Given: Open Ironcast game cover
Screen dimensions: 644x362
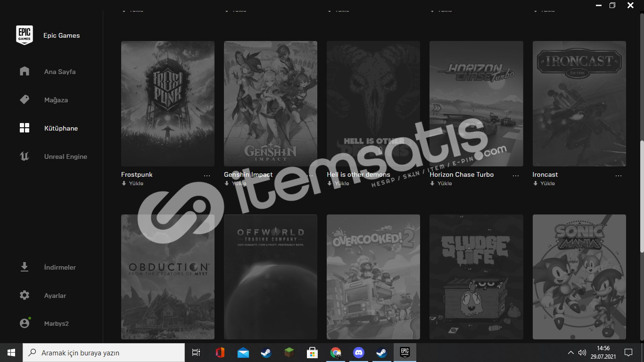Looking at the screenshot, I should coord(579,104).
